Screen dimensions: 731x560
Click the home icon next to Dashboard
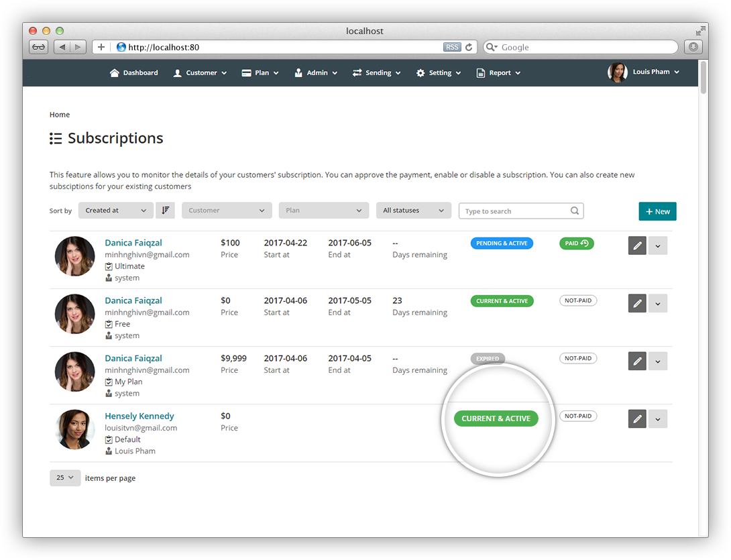[113, 72]
